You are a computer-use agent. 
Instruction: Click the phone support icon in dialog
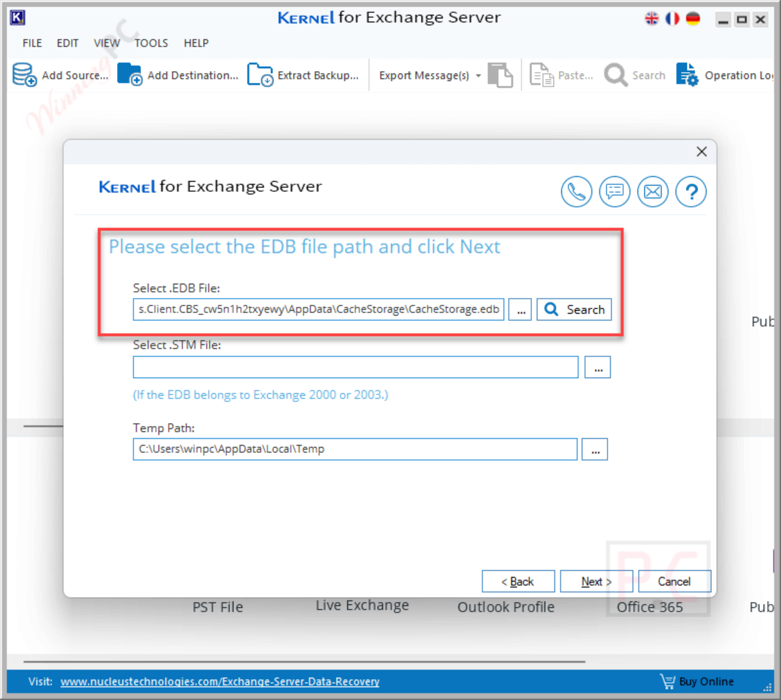tap(576, 191)
